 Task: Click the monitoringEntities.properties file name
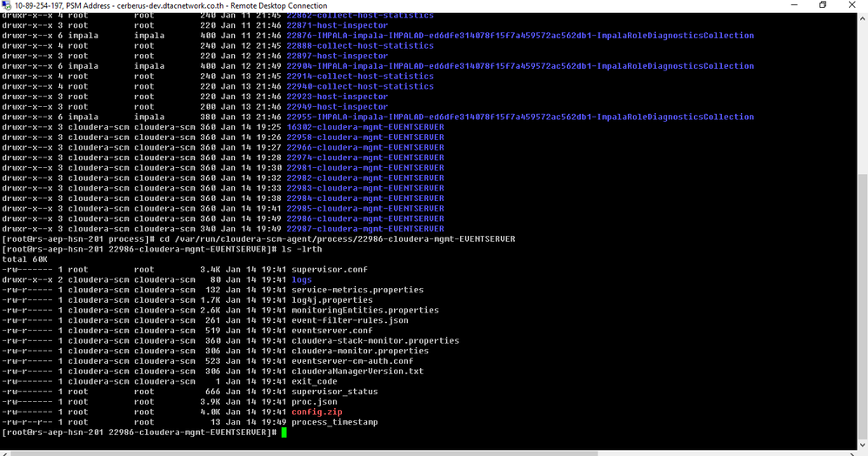click(365, 311)
